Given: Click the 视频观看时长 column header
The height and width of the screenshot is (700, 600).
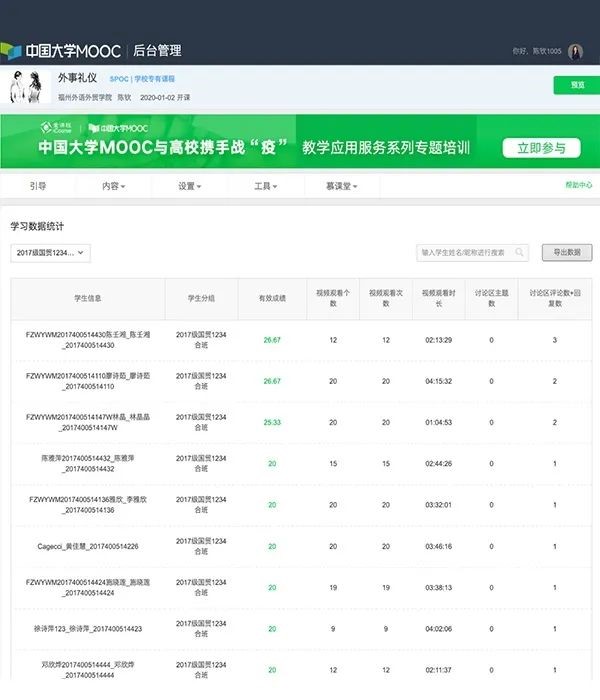Looking at the screenshot, I should (442, 298).
